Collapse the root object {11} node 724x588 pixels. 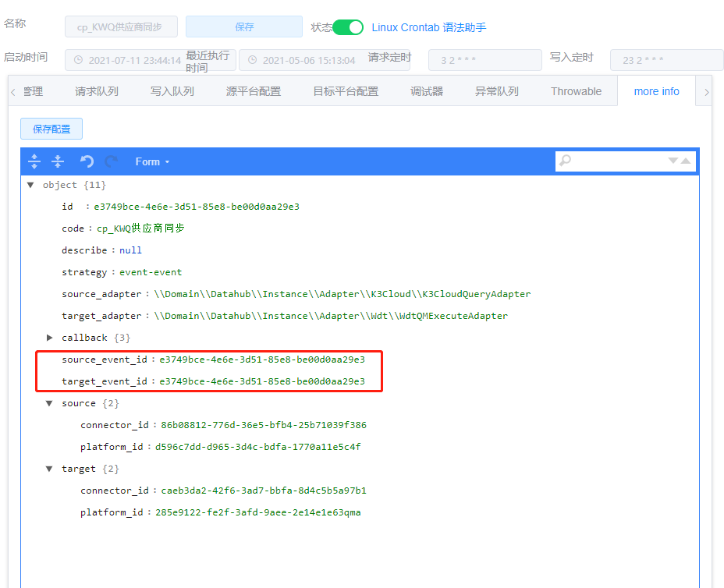[x=30, y=185]
